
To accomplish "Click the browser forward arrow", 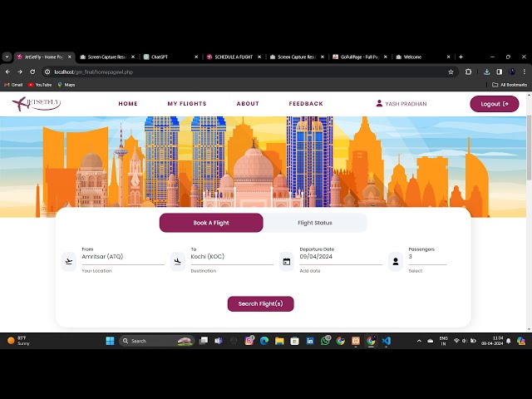I will point(20,72).
